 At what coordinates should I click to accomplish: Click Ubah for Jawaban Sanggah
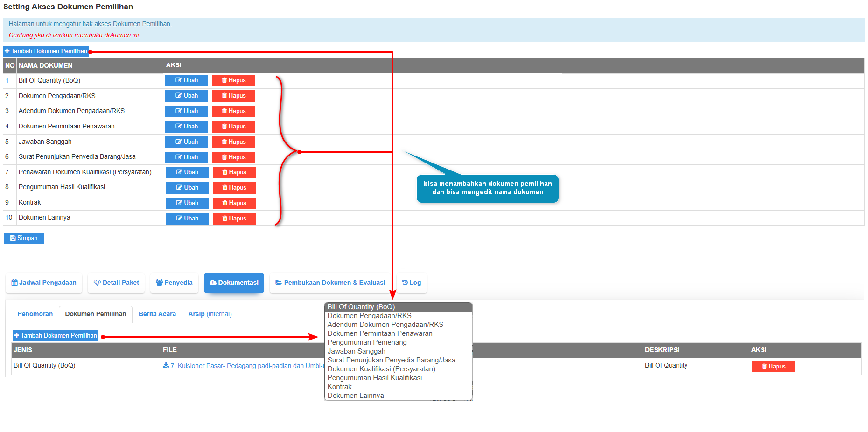coord(187,142)
